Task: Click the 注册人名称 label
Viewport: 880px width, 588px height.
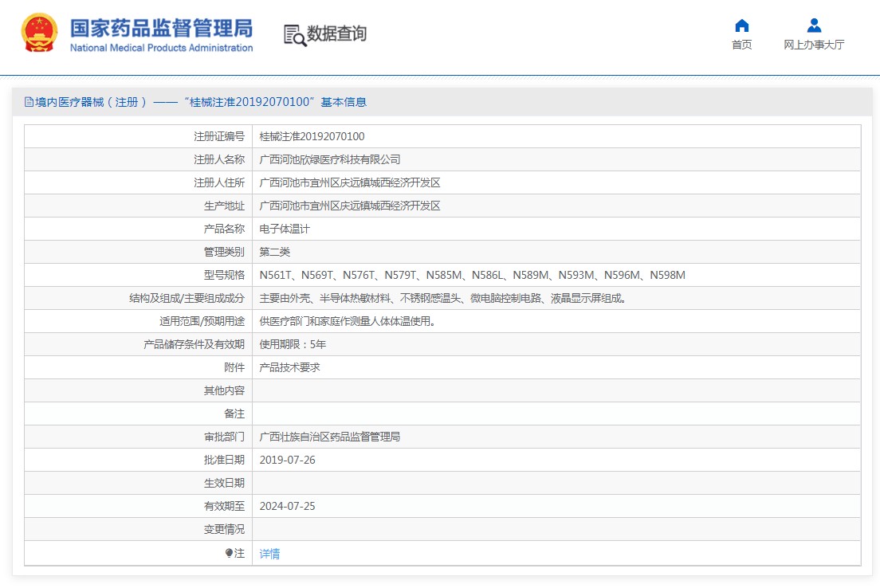Action: 219,159
